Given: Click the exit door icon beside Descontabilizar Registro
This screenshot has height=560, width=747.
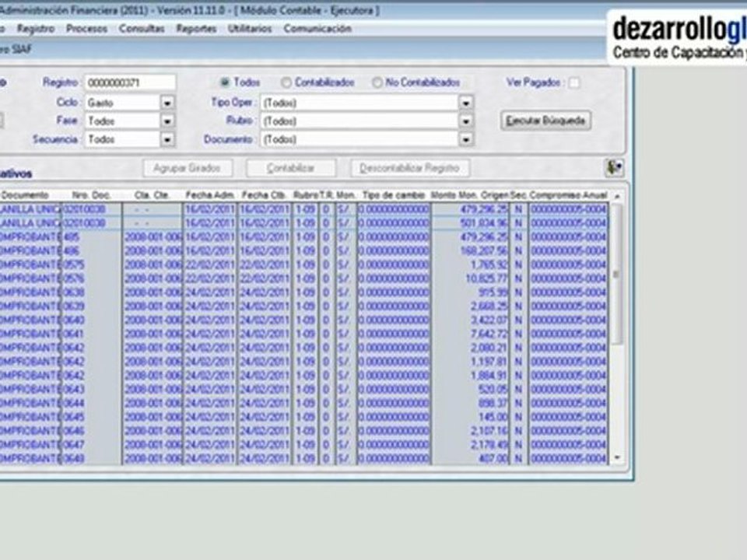Looking at the screenshot, I should pyautogui.click(x=614, y=168).
